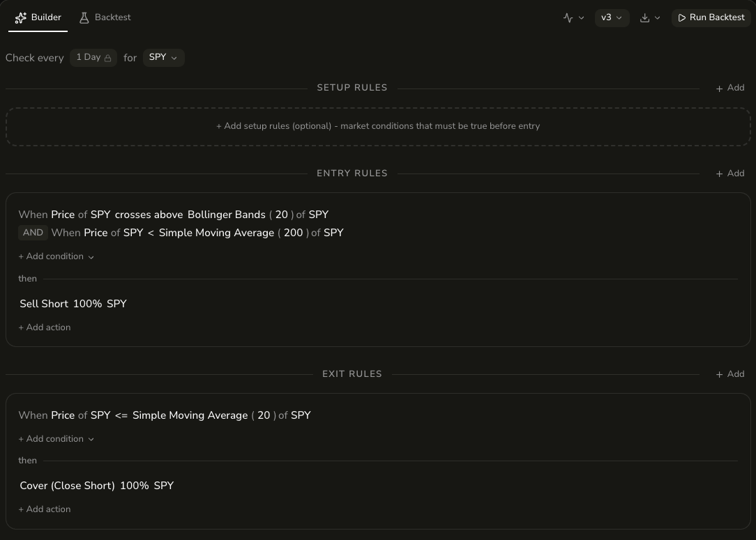Click the play icon in Run Backtest
The image size is (756, 540).
click(682, 17)
